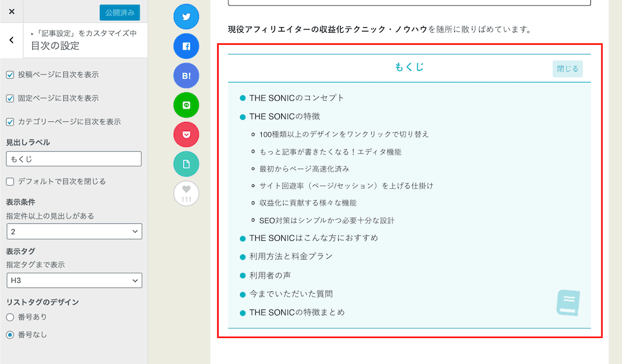The image size is (622, 364).
Task: Share the article on Twitter
Action: coord(186,16)
